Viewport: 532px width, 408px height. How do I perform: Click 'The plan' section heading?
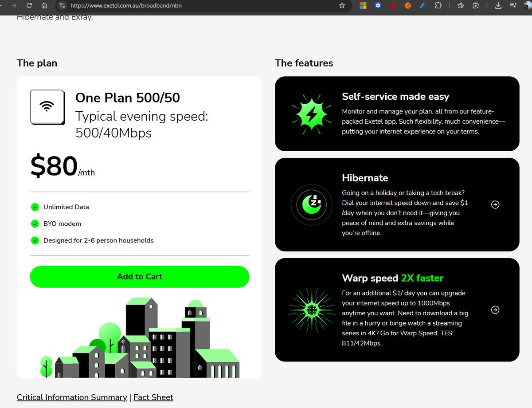point(37,63)
